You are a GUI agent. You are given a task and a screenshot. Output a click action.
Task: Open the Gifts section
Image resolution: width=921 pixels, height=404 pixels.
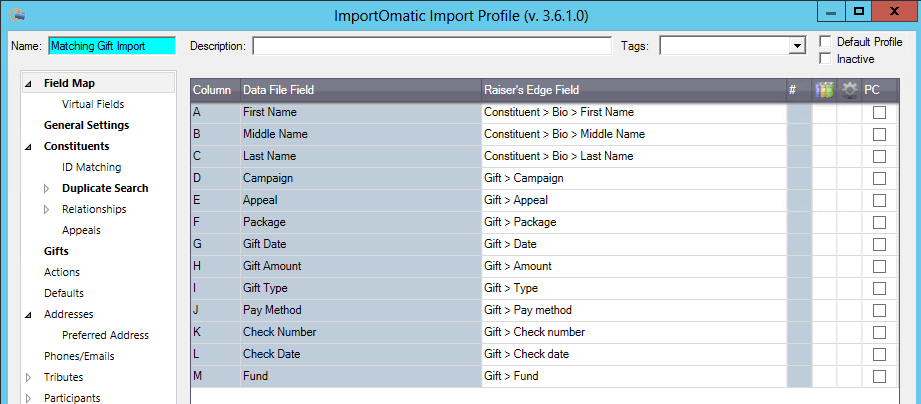click(x=56, y=251)
